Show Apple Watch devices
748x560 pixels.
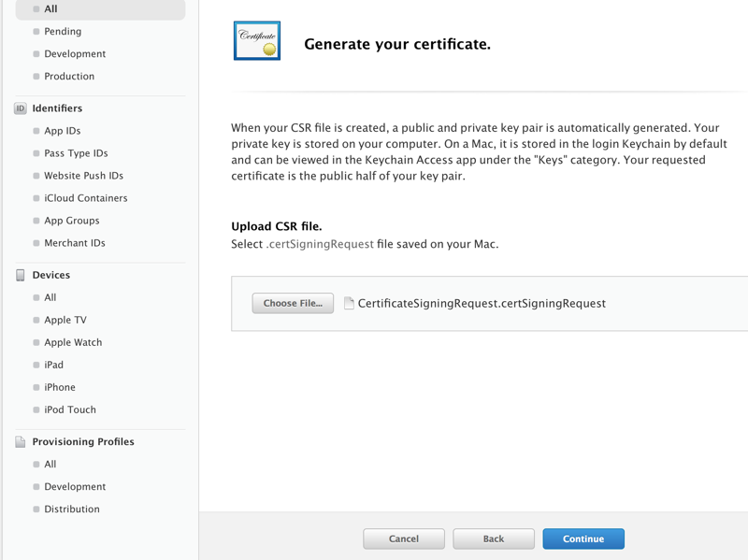point(73,342)
